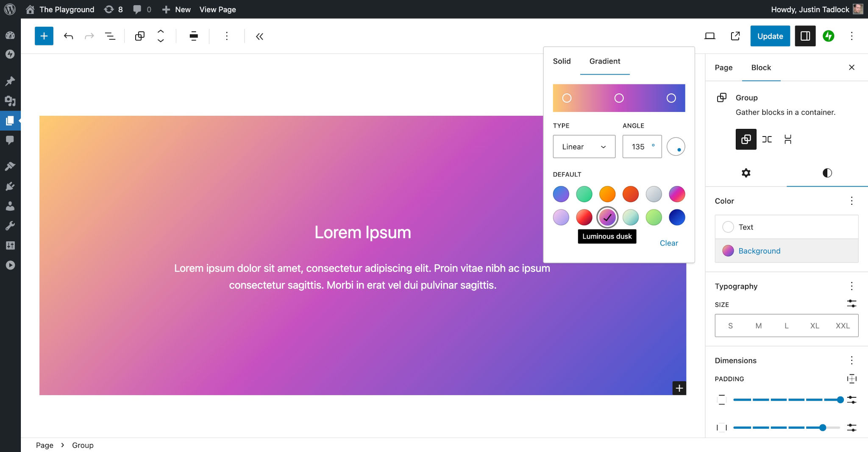868x452 pixels.
Task: Unlink padding sides with the Padding options icon
Action: [851, 378]
